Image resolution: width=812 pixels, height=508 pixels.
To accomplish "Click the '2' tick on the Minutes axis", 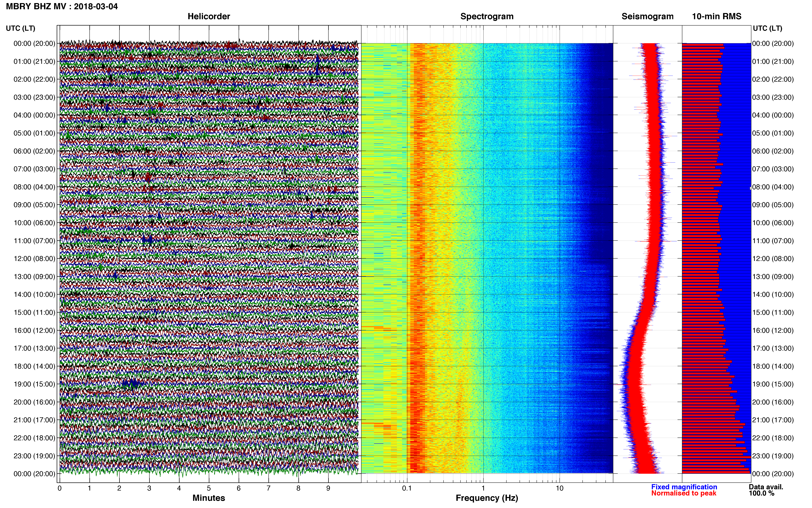I will tap(119, 488).
